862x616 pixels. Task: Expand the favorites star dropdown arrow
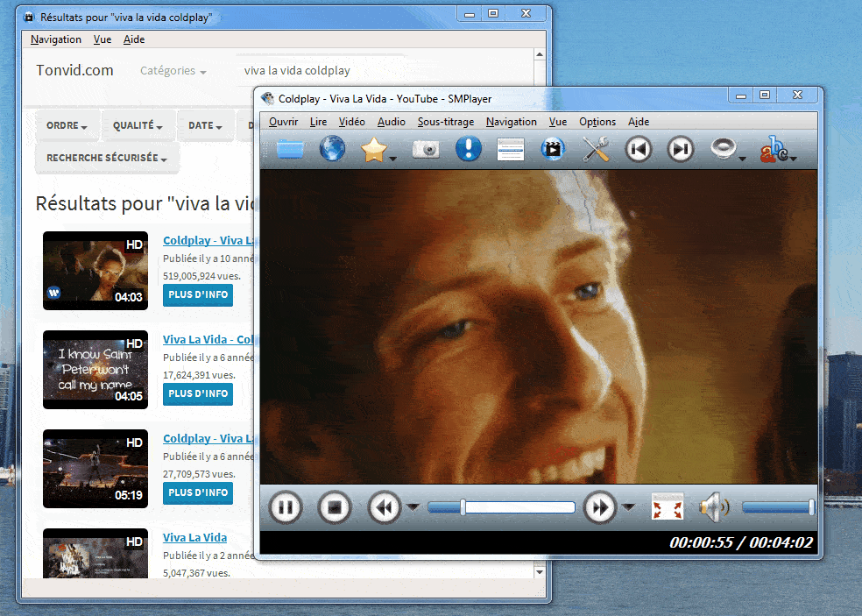(x=392, y=159)
